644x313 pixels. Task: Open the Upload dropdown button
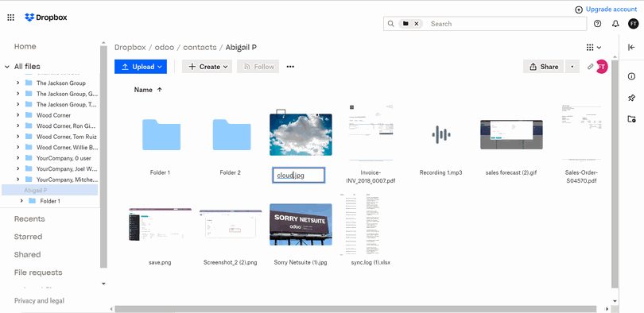pos(141,67)
